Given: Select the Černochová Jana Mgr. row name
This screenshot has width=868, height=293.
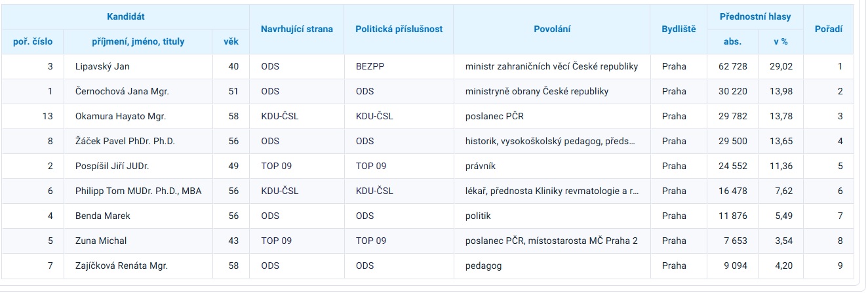Looking at the screenshot, I should 122,91.
